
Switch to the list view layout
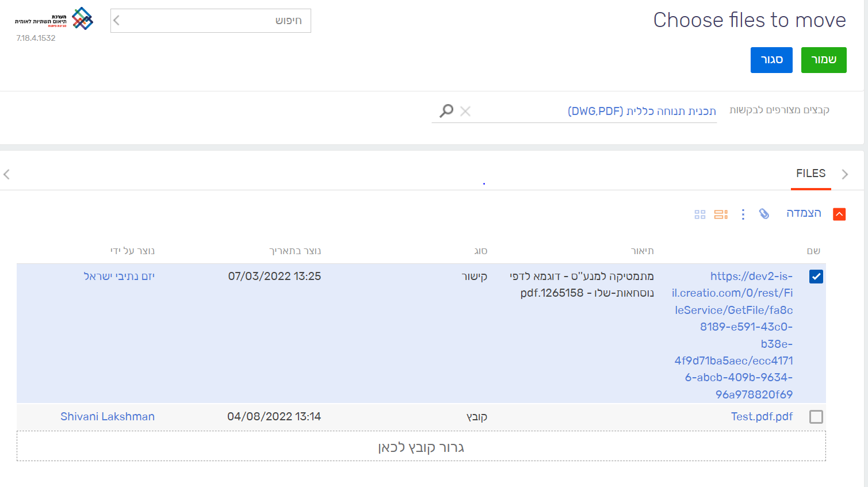[721, 214]
